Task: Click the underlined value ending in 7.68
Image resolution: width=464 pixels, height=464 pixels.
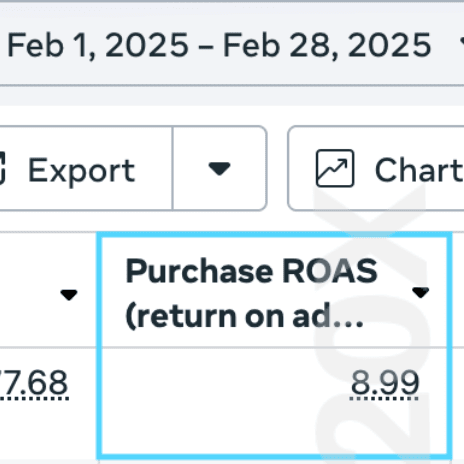Action: 33,384
